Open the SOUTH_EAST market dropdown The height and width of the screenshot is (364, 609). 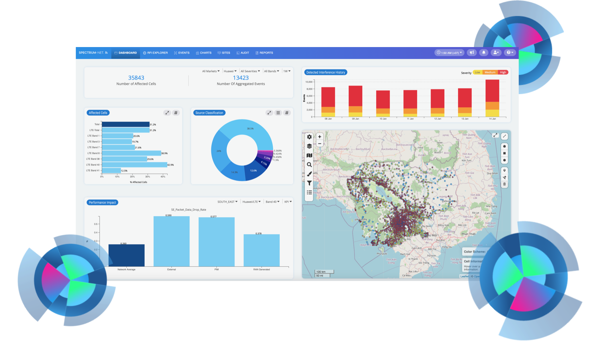227,202
